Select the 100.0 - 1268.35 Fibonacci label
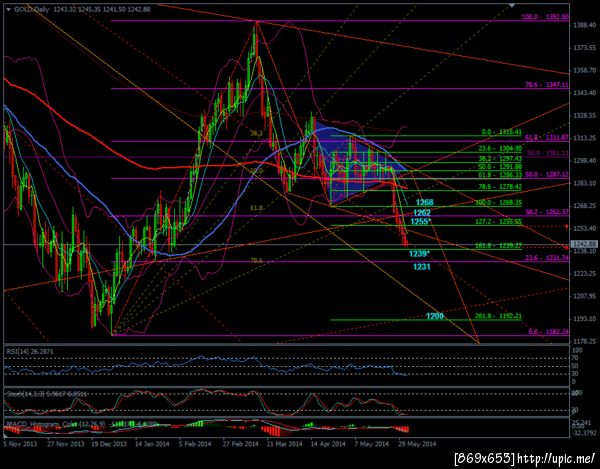 coord(499,202)
